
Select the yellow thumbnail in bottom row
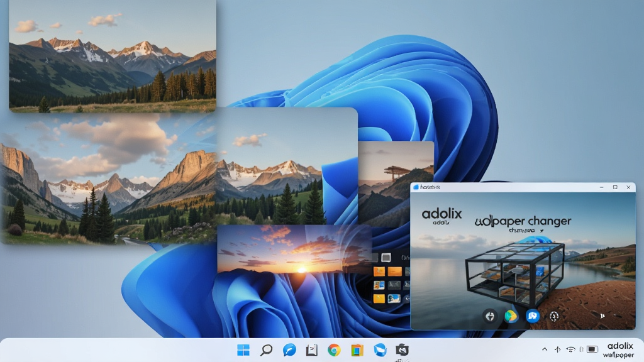pyautogui.click(x=379, y=299)
